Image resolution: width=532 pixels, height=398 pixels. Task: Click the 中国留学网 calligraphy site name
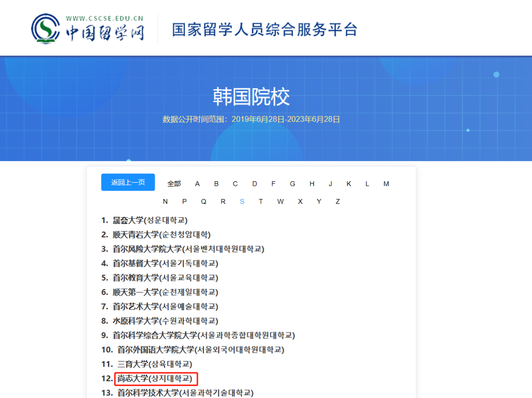pyautogui.click(x=105, y=33)
